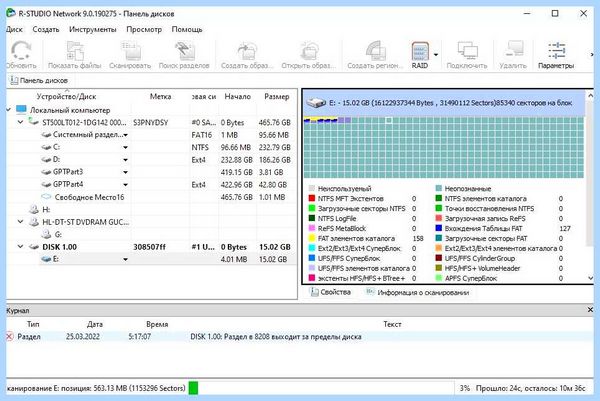Open the Помощь menu
This screenshot has width=600, height=401.
pyautogui.click(x=187, y=29)
